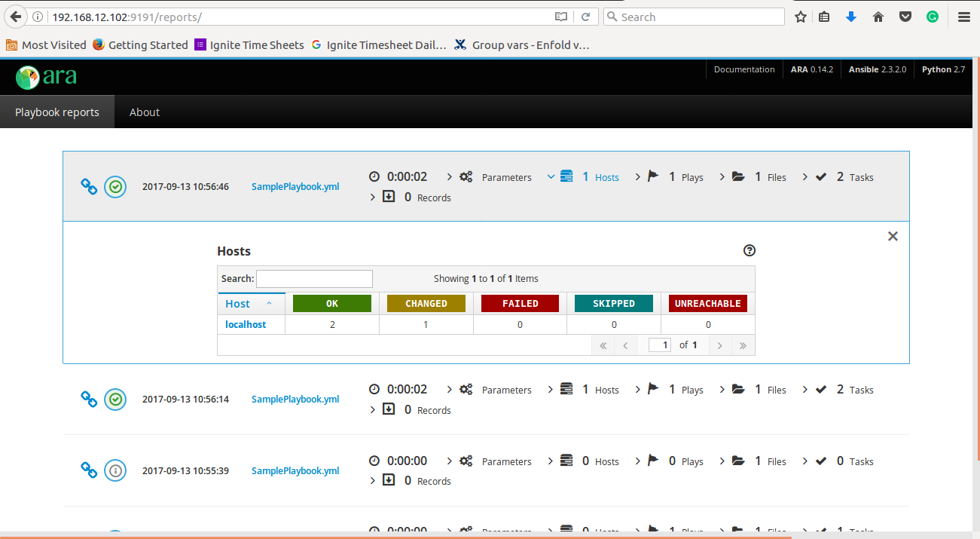
Task: Go to first page of Hosts table
Action: (x=603, y=345)
